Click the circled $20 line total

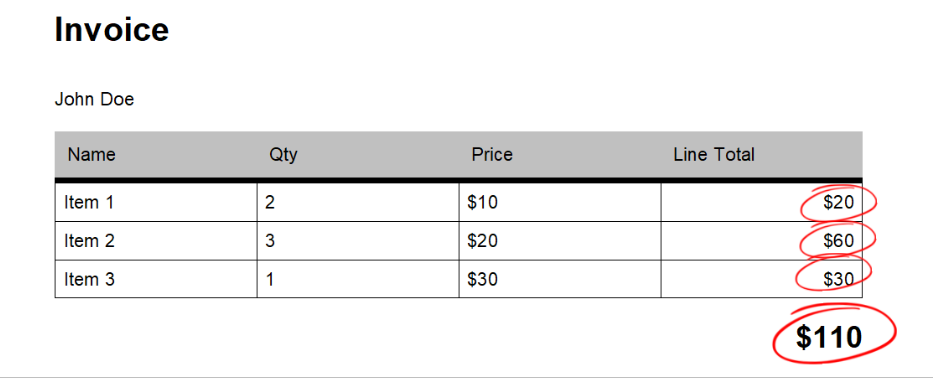[x=839, y=203]
